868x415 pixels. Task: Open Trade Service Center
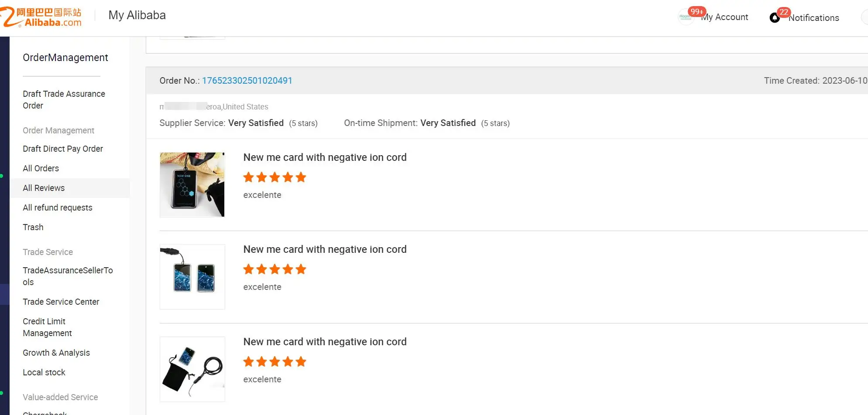point(61,302)
